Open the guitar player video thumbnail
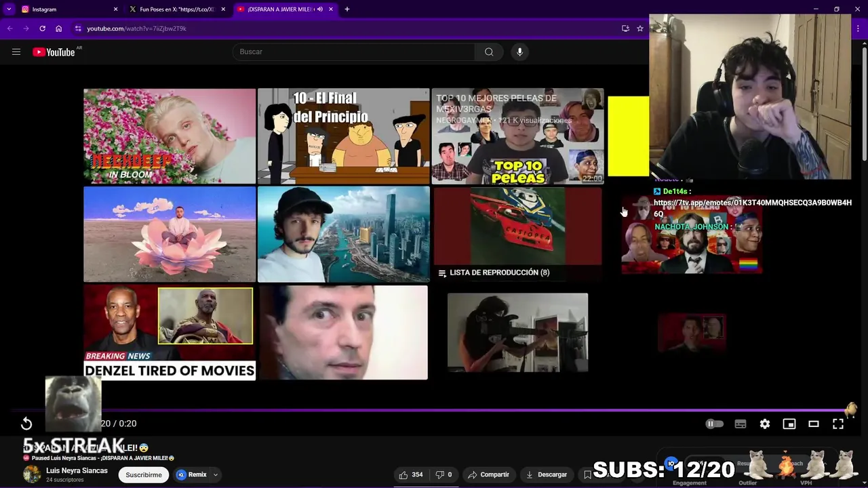The width and height of the screenshot is (868, 488). tap(517, 333)
